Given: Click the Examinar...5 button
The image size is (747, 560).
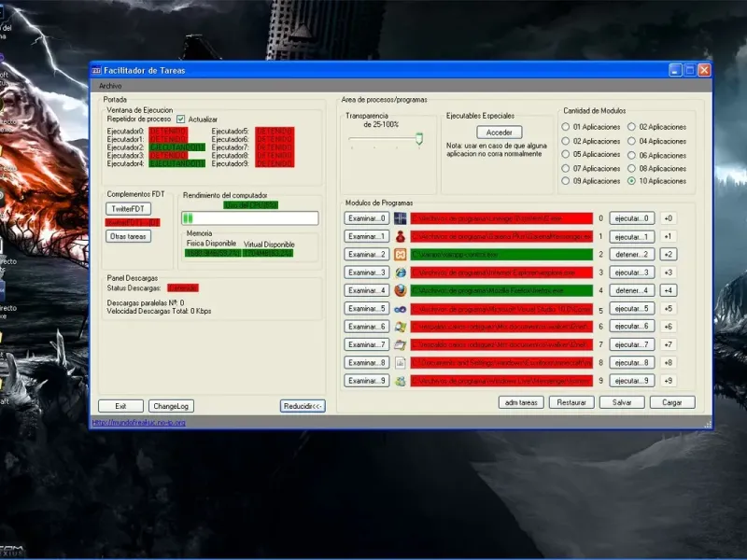Looking at the screenshot, I should tap(366, 309).
